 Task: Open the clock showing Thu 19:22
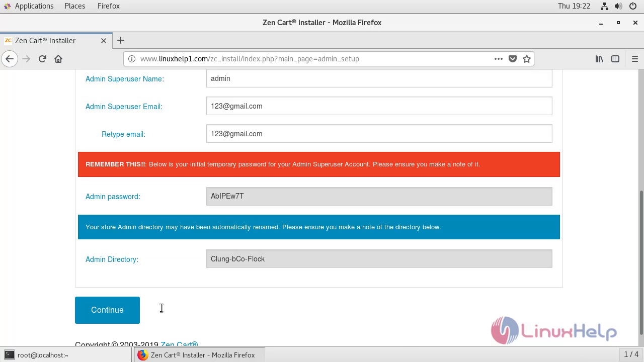click(x=574, y=6)
